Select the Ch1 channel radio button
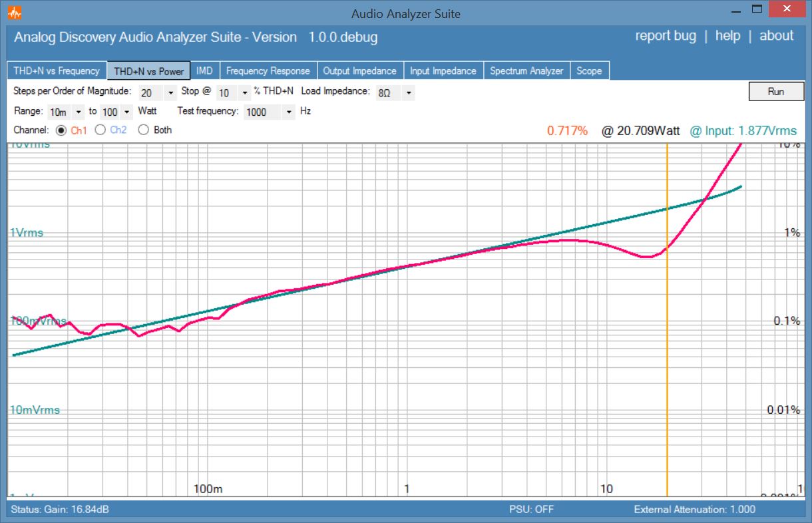The height and width of the screenshot is (523, 812). click(62, 130)
